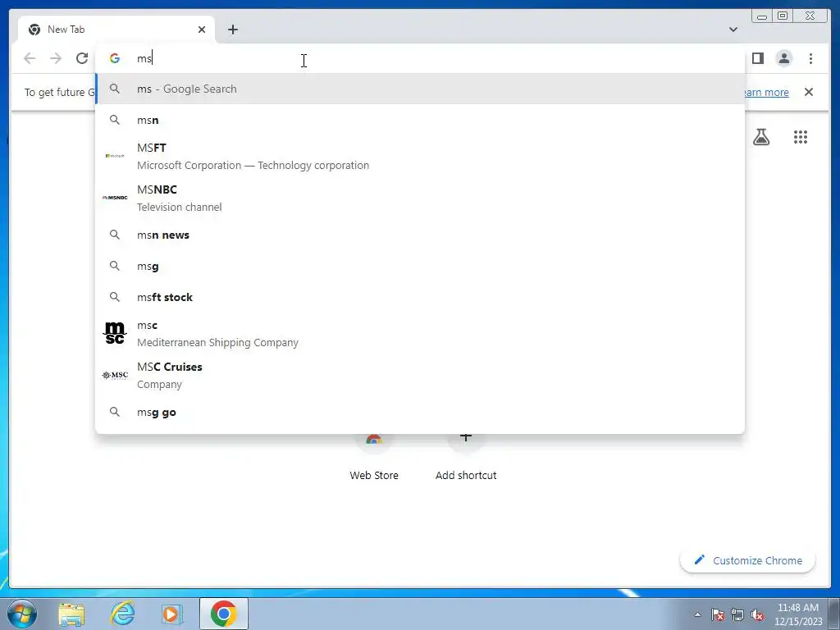The image size is (840, 630).
Task: Click the black msc logo thumbnail
Action: click(115, 333)
